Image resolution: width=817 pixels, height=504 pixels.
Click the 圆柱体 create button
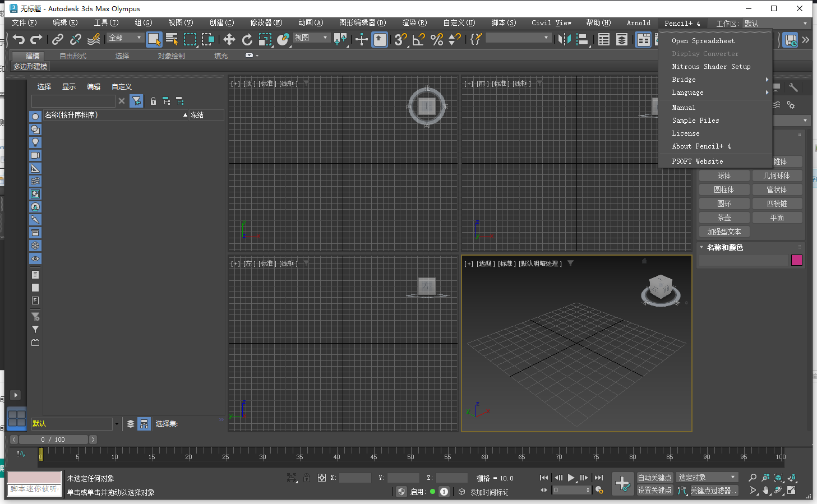[x=724, y=190]
